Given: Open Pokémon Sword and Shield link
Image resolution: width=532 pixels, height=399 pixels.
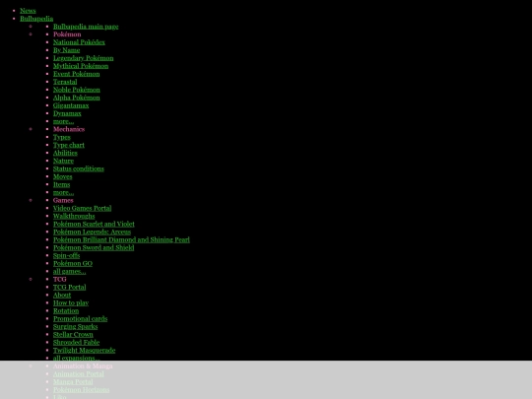Looking at the screenshot, I should [x=94, y=247].
